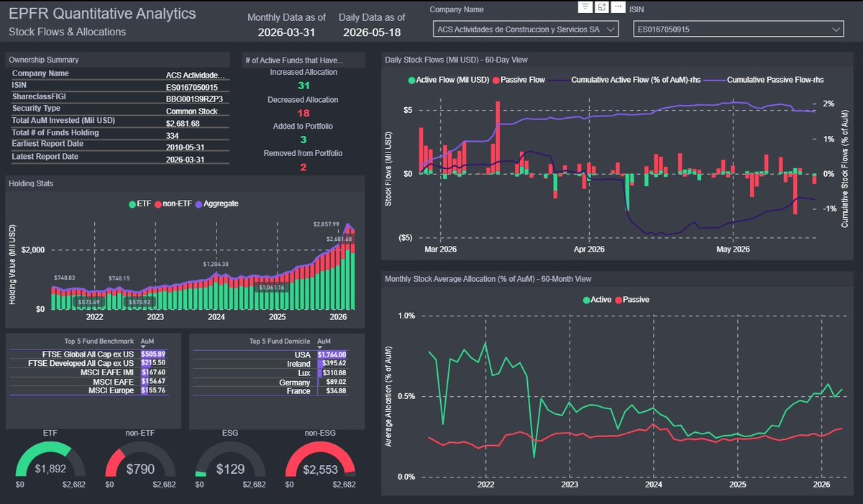Click the Earliest Report Date 2010-05-31

click(x=184, y=147)
